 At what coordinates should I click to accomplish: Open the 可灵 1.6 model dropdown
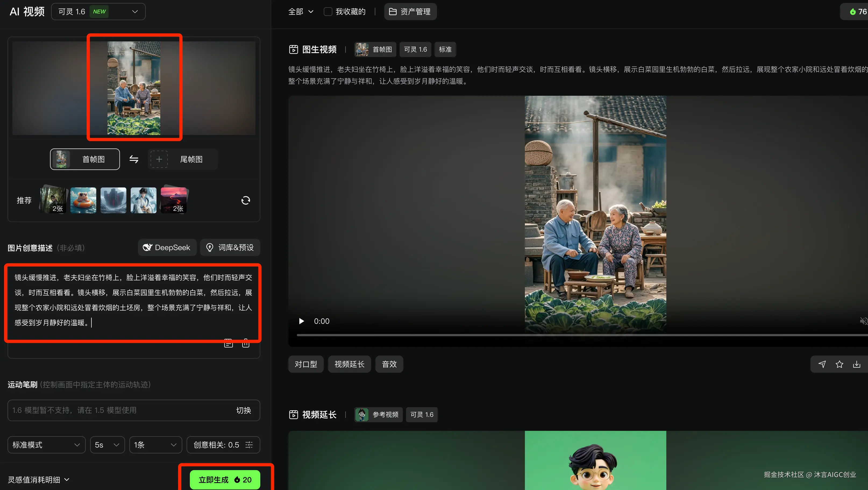pos(98,12)
